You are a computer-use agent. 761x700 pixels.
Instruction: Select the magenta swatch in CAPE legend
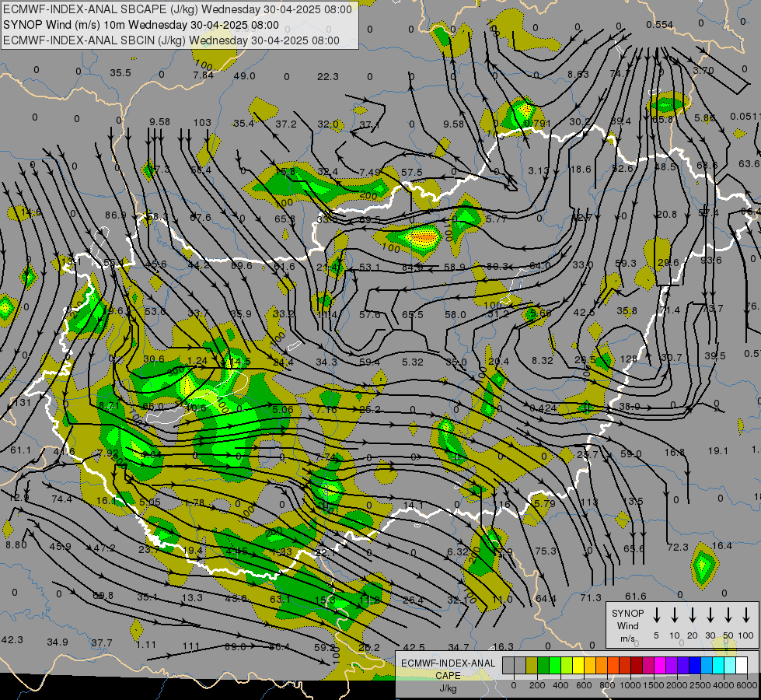(x=660, y=666)
